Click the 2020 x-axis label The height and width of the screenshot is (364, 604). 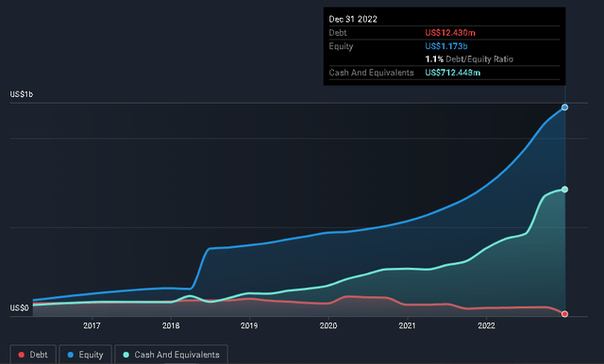[x=328, y=326]
